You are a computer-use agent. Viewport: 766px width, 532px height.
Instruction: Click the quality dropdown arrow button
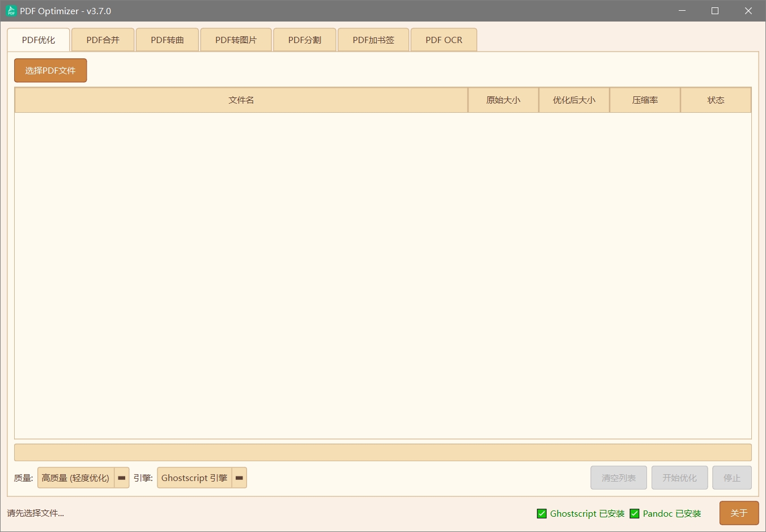tap(122, 478)
